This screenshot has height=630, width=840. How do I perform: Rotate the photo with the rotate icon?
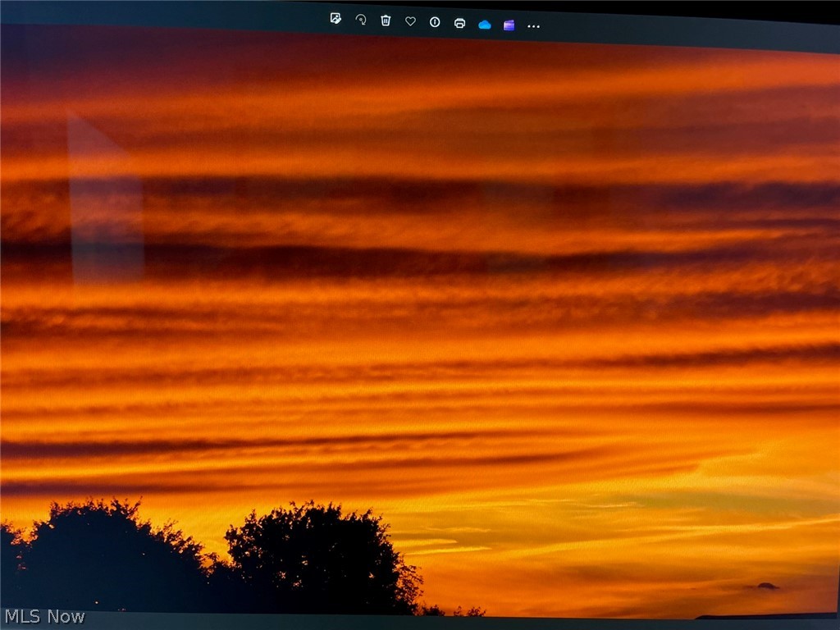[x=360, y=20]
